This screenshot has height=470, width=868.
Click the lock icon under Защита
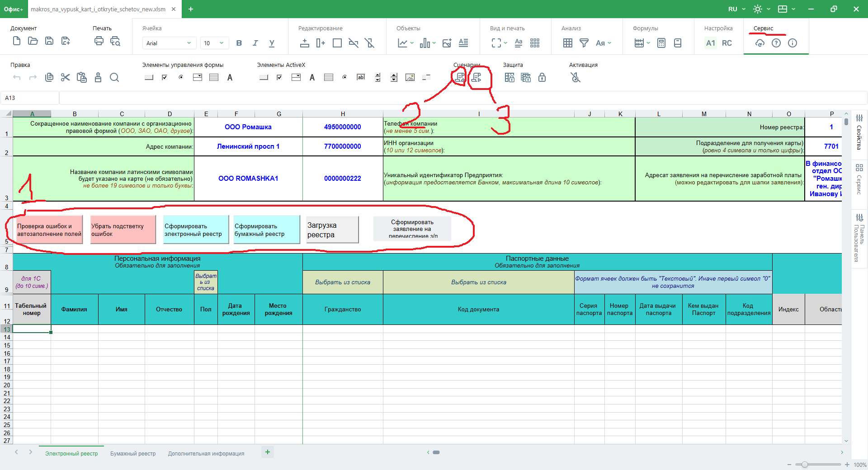point(542,78)
